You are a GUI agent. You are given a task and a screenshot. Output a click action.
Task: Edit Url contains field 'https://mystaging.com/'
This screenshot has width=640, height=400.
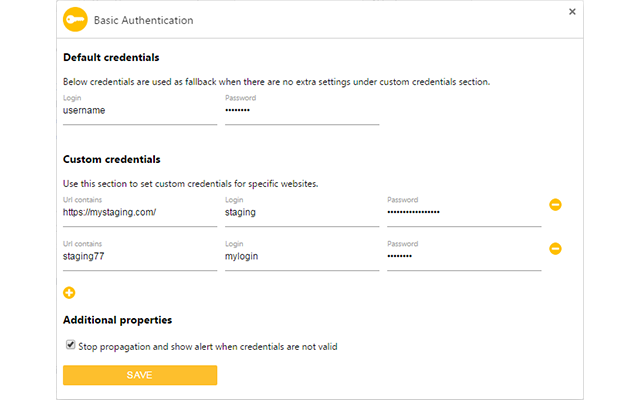point(140,213)
